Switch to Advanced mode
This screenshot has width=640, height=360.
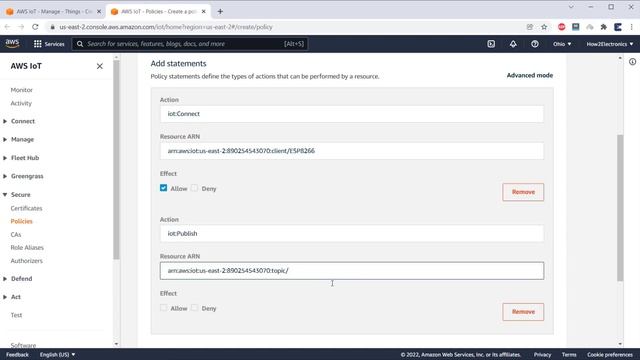[530, 75]
